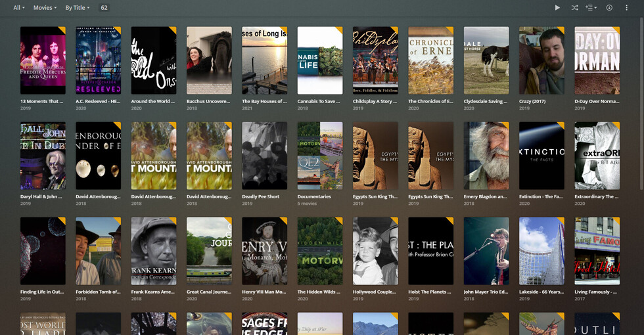Open the Clydesdale horse poster
Viewport: 644px width, 335px height.
pos(486,60)
